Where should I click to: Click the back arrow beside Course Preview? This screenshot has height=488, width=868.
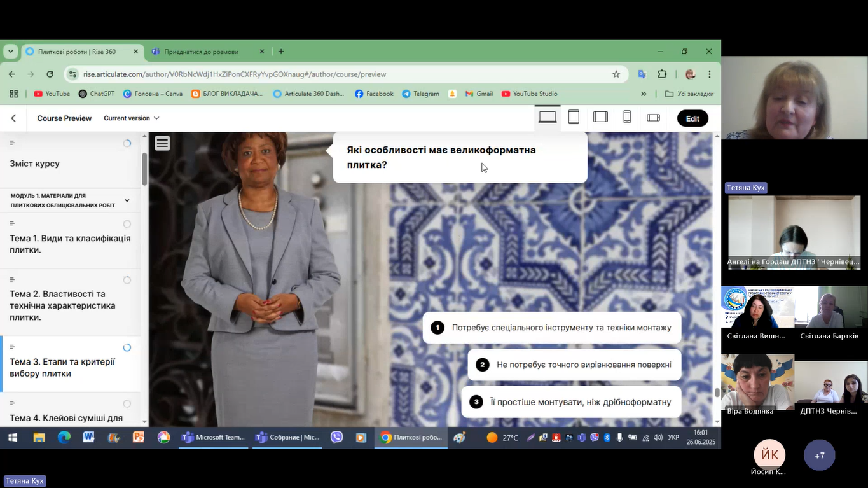13,118
